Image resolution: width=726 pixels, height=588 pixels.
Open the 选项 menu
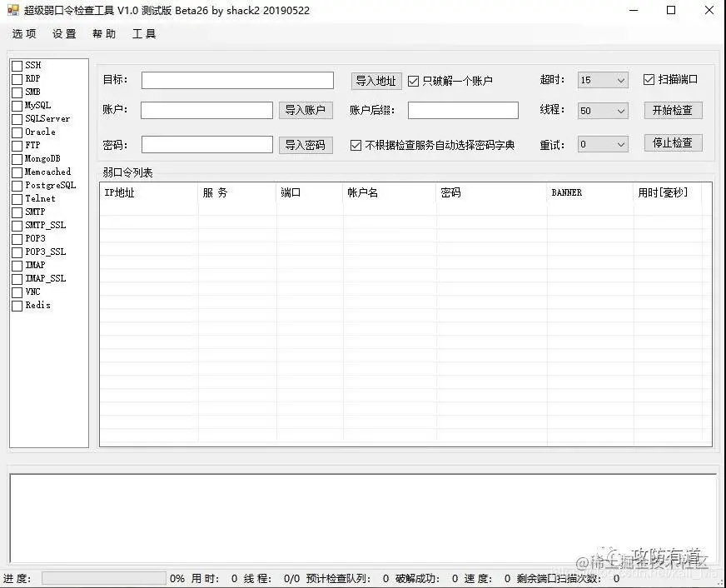(x=24, y=34)
